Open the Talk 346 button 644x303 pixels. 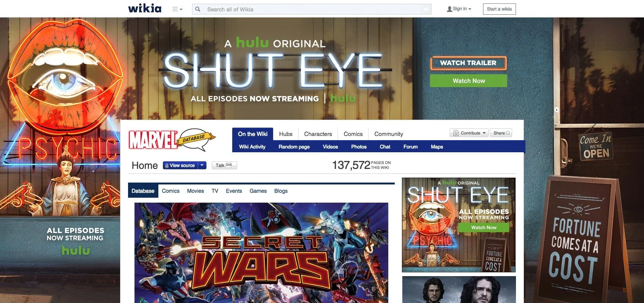tap(224, 165)
